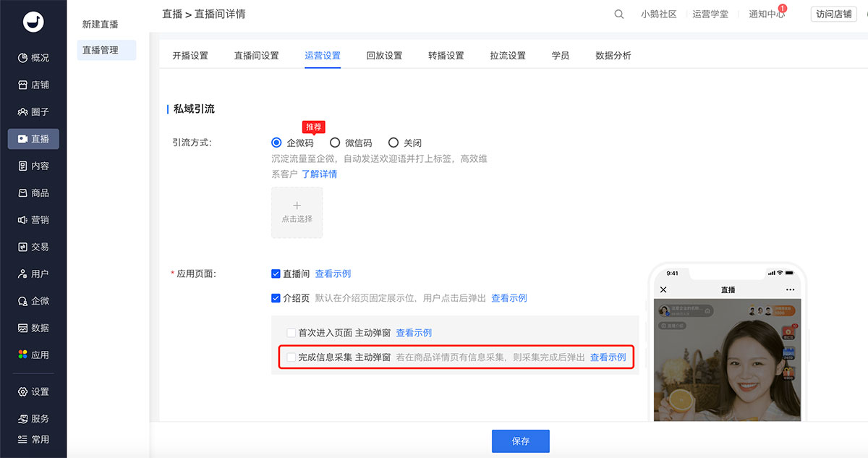Click the search magnifier icon in top bar
The height and width of the screenshot is (458, 868).
[618, 14]
